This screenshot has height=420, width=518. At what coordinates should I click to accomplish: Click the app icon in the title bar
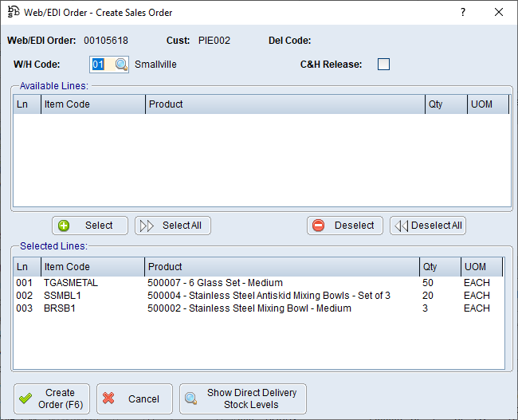(x=13, y=13)
